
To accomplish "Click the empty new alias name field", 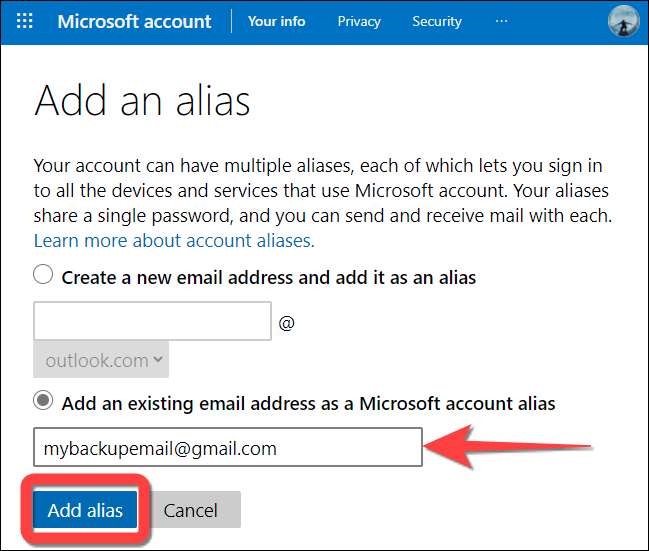I will coord(152,321).
